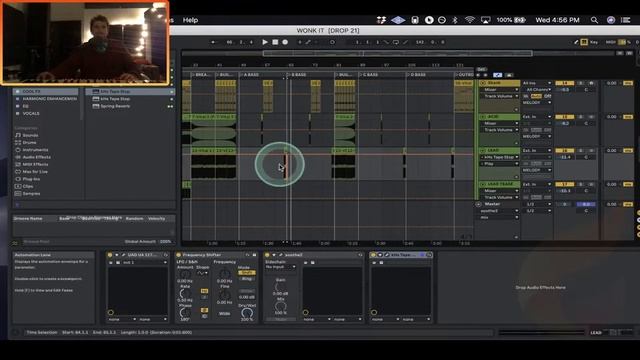Toggle the LEAD track activator

564,151
